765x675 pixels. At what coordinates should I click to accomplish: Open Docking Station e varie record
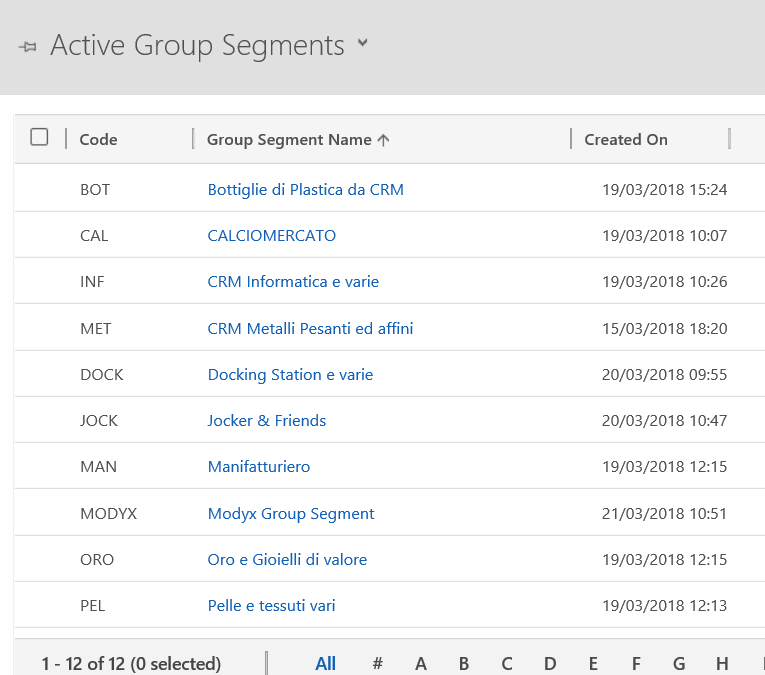290,375
